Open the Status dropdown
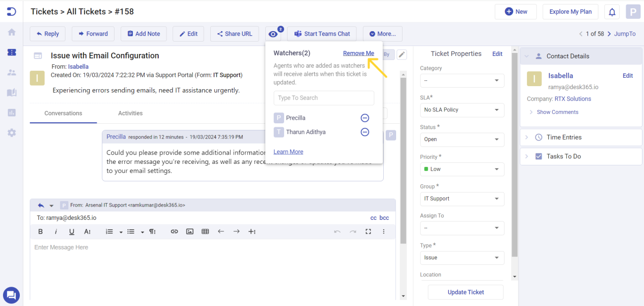644x306 pixels. pos(462,139)
